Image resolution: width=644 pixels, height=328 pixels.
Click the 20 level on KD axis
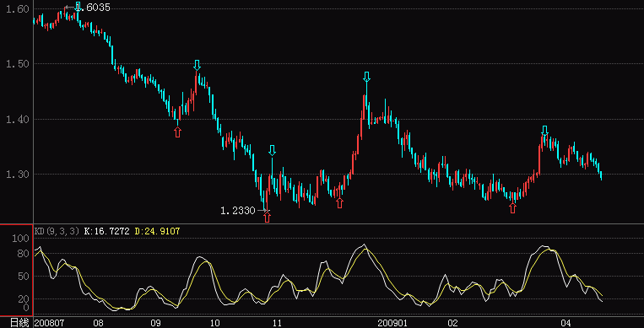tap(24, 298)
